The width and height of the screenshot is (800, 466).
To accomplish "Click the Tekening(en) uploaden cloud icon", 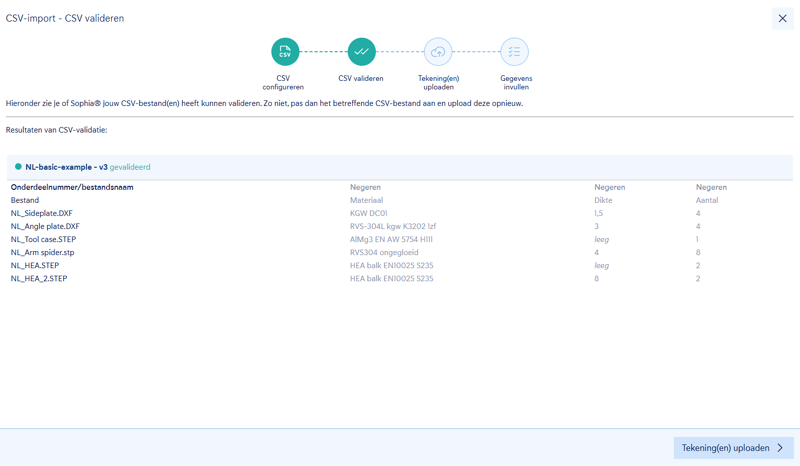I will coord(438,52).
